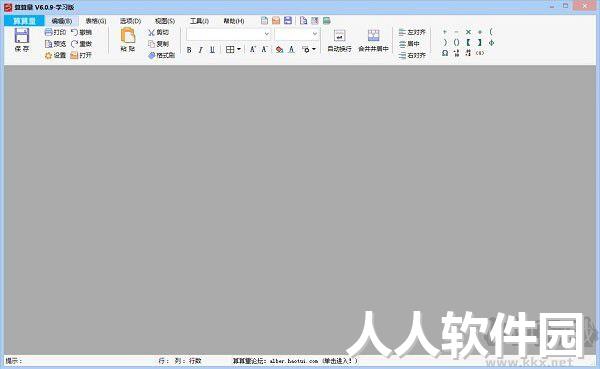600x369 pixels.
Task: Open the cell borders dropdown arrow
Action: point(239,49)
